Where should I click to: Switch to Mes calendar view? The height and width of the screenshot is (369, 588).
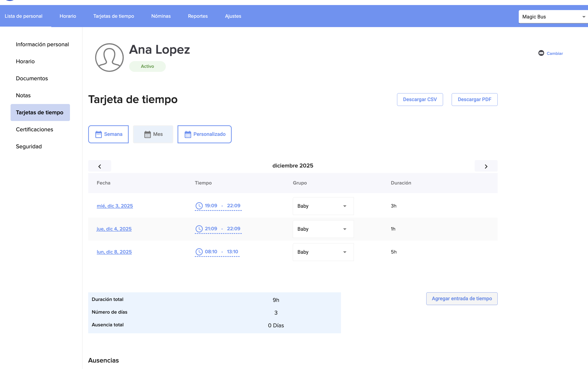point(153,134)
